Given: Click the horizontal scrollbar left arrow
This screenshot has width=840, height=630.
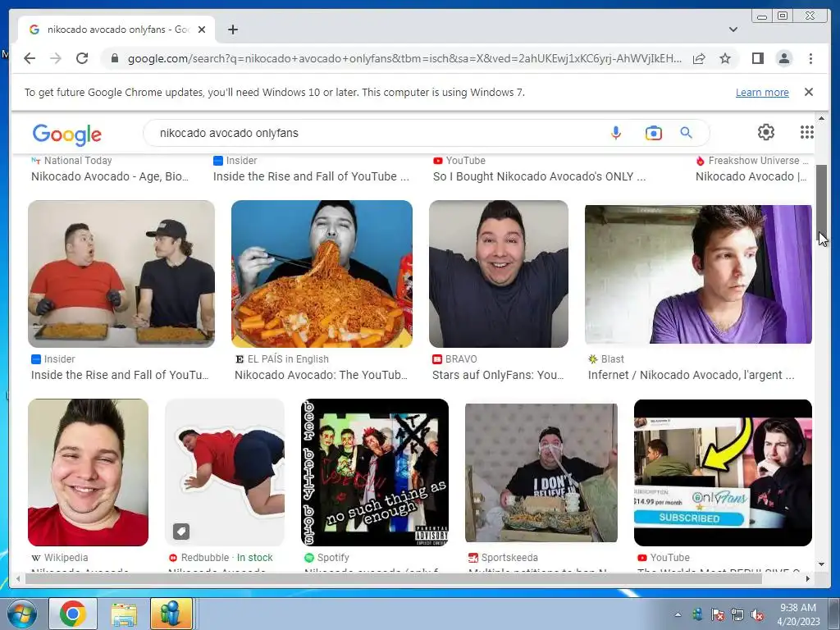Looking at the screenshot, I should click(x=18, y=578).
